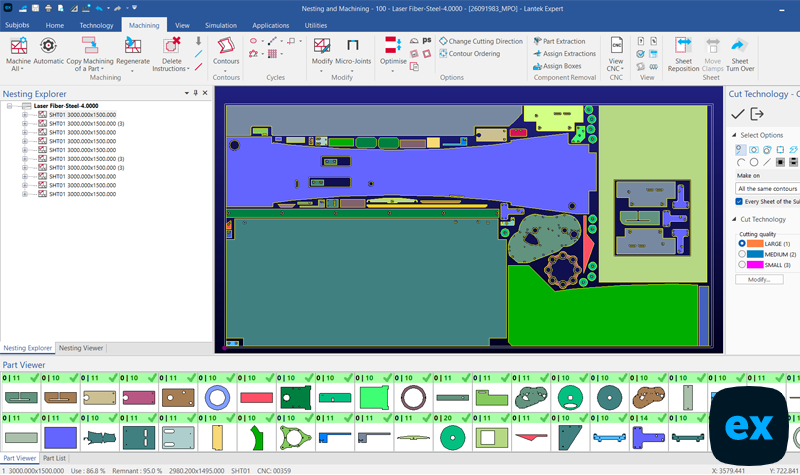Select SMALL (3) cutting quality

point(742,264)
